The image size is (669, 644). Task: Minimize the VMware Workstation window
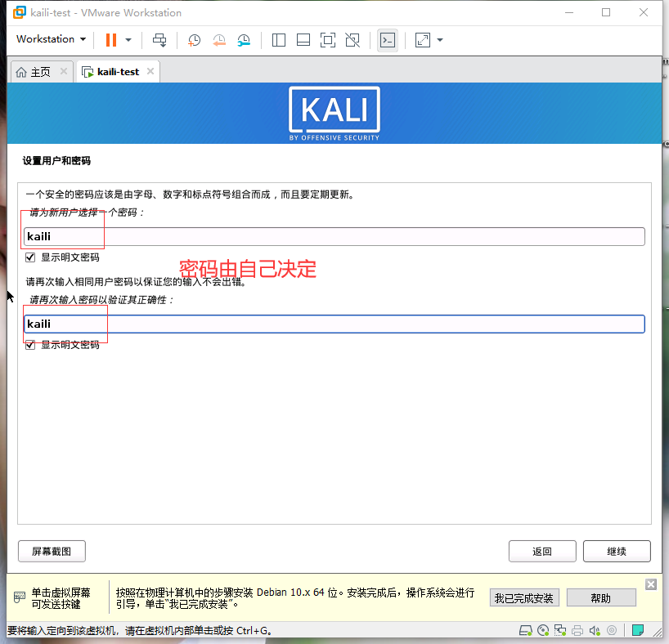[x=568, y=12]
